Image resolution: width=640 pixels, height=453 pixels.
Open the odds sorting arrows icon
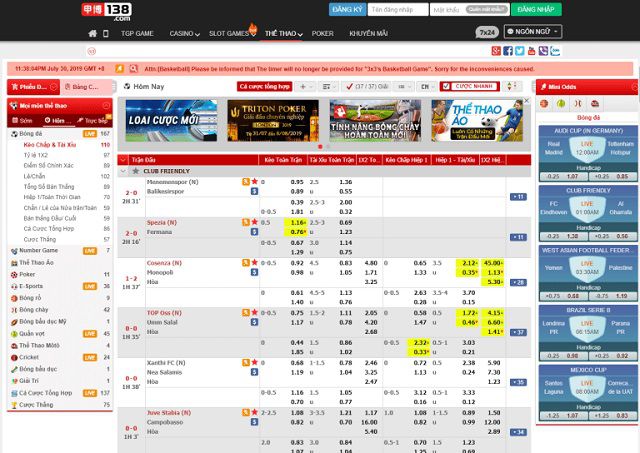[x=511, y=86]
